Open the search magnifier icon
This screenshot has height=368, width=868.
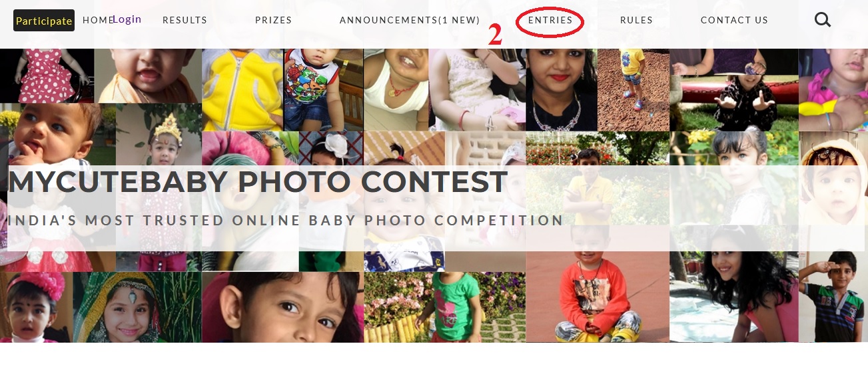click(x=823, y=20)
